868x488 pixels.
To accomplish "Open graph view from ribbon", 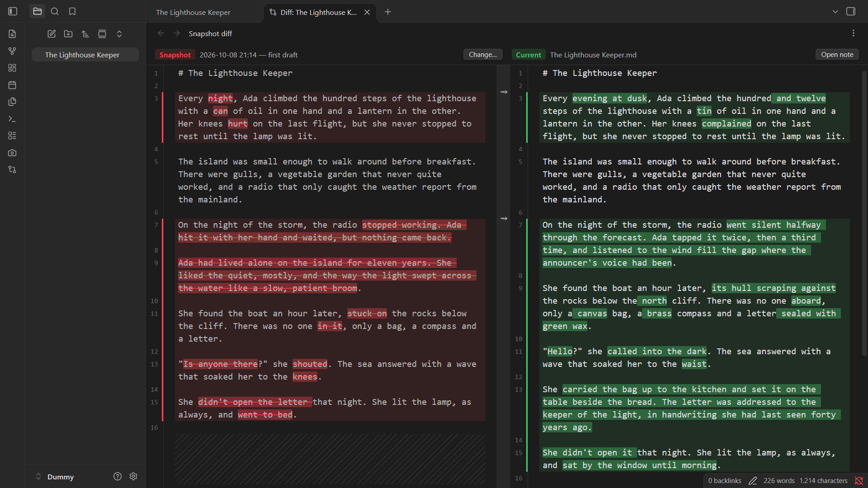I will click(12, 51).
